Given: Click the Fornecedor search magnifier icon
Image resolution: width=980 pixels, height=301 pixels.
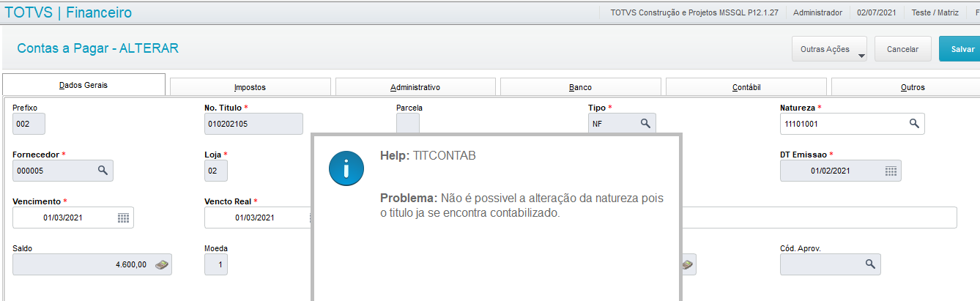Looking at the screenshot, I should (x=103, y=170).
